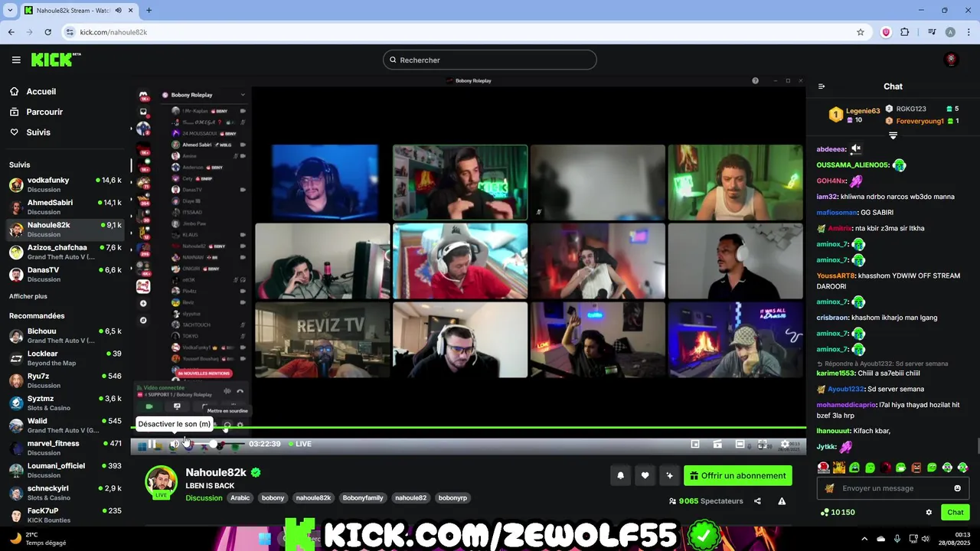Select the bobony tag
The width and height of the screenshot is (980, 551).
(273, 498)
